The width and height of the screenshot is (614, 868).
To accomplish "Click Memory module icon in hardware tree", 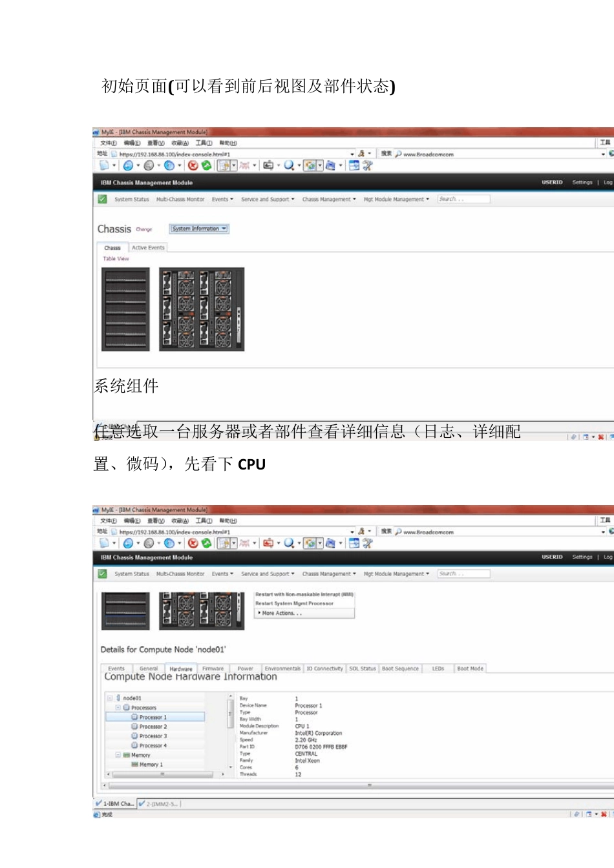I will pos(127,754).
